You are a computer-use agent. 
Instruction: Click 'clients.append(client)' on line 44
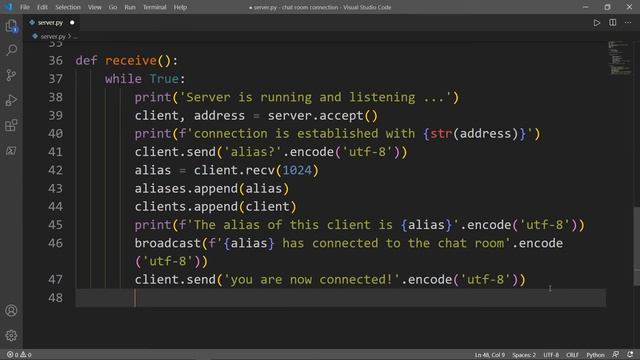[x=216, y=207]
